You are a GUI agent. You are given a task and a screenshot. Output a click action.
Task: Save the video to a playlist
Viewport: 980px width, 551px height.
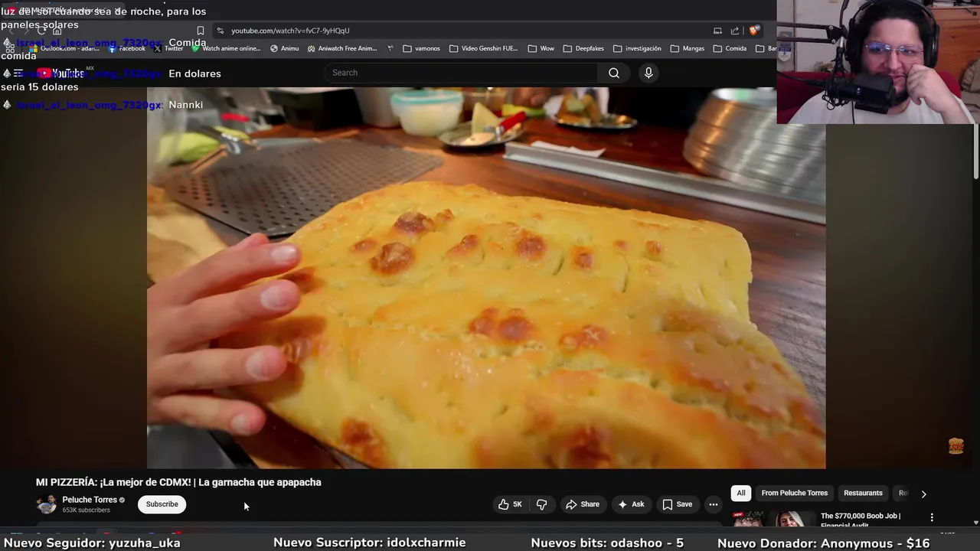coord(678,504)
